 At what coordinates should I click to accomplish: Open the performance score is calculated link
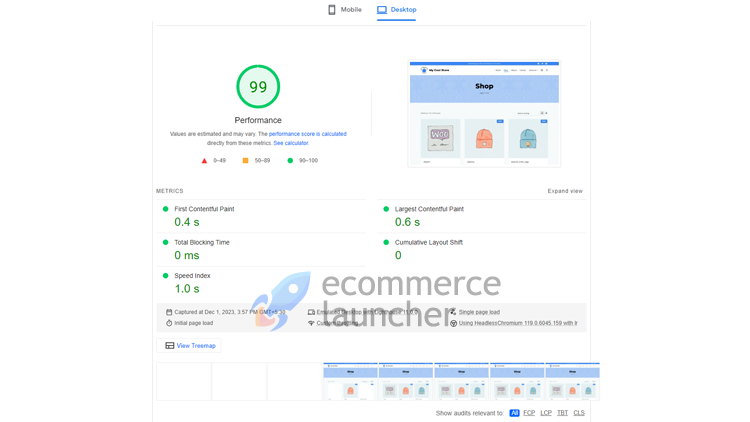coord(308,134)
